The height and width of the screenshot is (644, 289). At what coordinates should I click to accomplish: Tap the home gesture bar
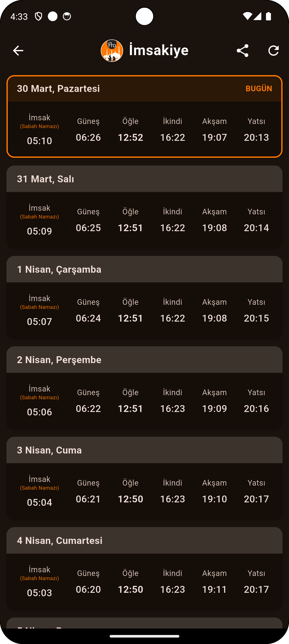coord(144,636)
